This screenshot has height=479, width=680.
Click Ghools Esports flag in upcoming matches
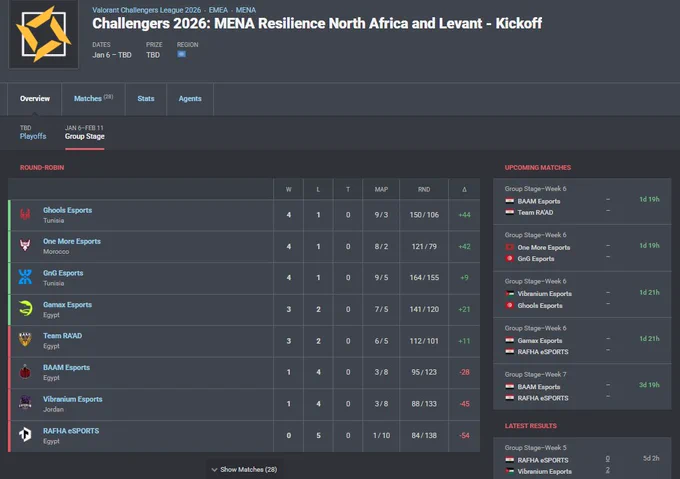pyautogui.click(x=510, y=305)
